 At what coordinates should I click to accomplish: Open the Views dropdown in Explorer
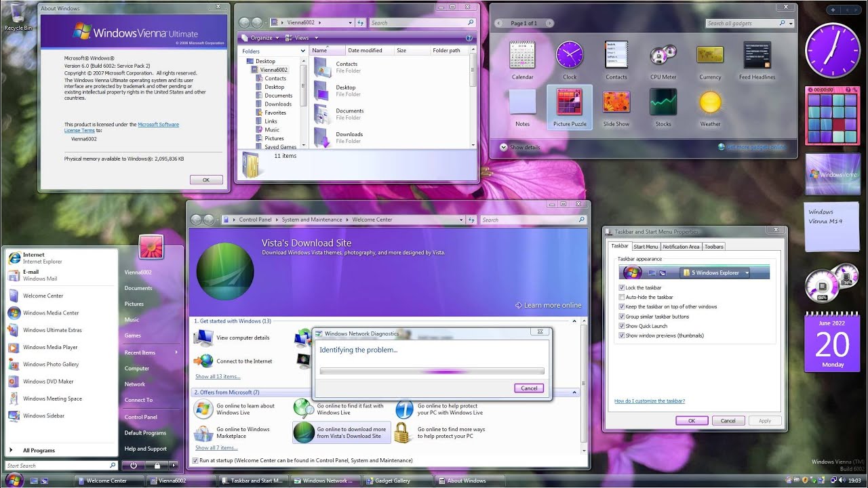pos(303,38)
